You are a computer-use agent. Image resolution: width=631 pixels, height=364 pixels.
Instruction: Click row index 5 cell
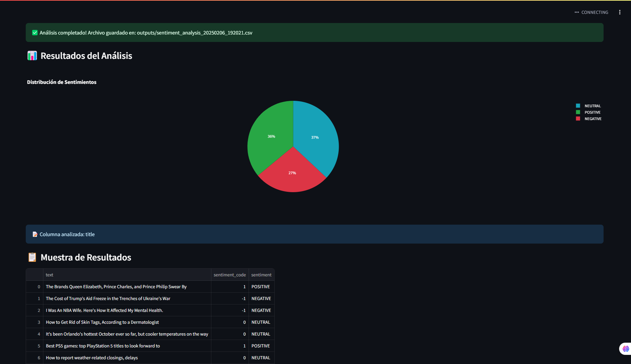pos(35,346)
